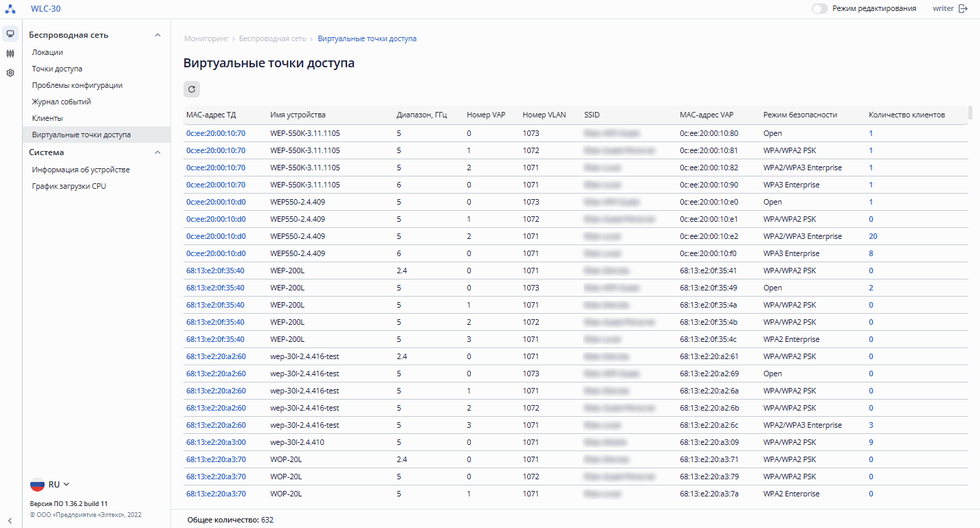Screen dimensions: 980x528
Task: Collapse the Система section
Action: [157, 152]
